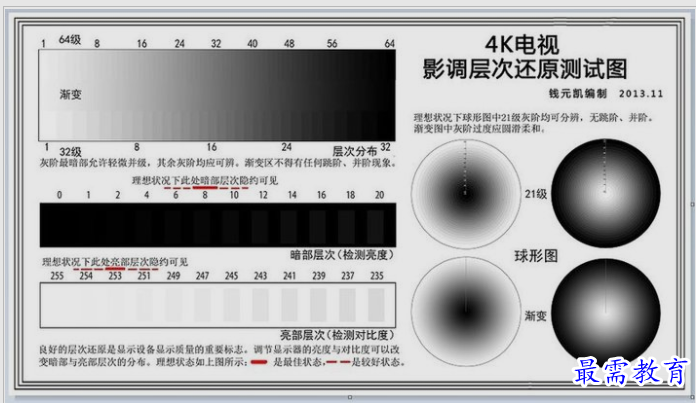The height and width of the screenshot is (403, 696).
Task: Click the brightness value "254"
Action: pos(86,276)
